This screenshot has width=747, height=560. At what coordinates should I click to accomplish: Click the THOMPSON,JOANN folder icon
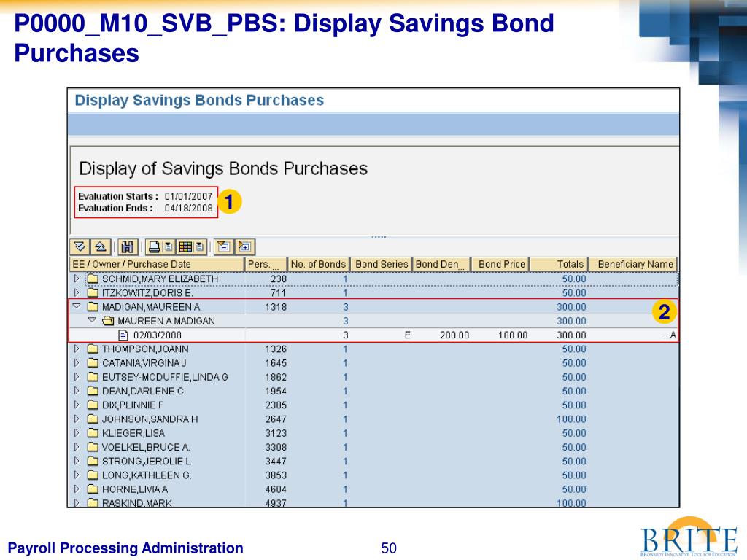[x=93, y=349]
